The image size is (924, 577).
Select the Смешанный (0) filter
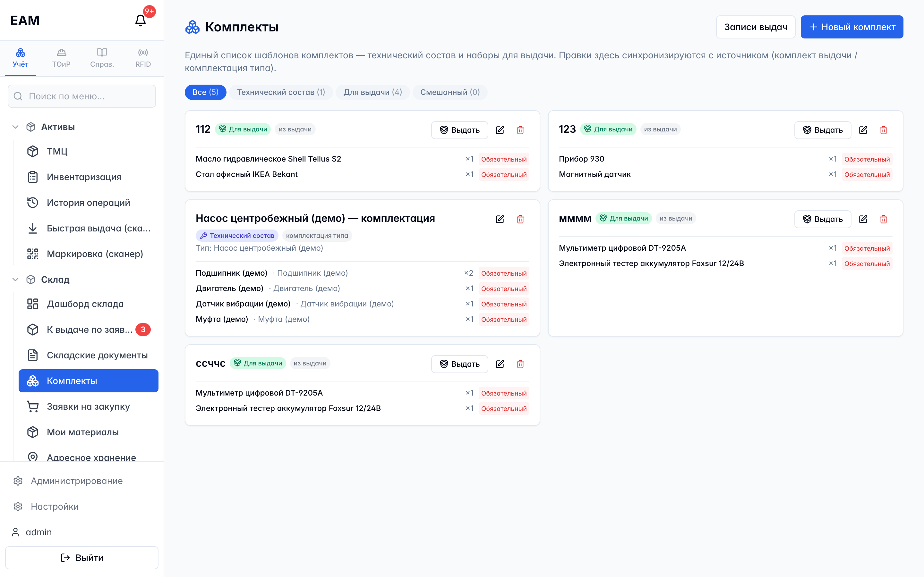[x=450, y=92]
